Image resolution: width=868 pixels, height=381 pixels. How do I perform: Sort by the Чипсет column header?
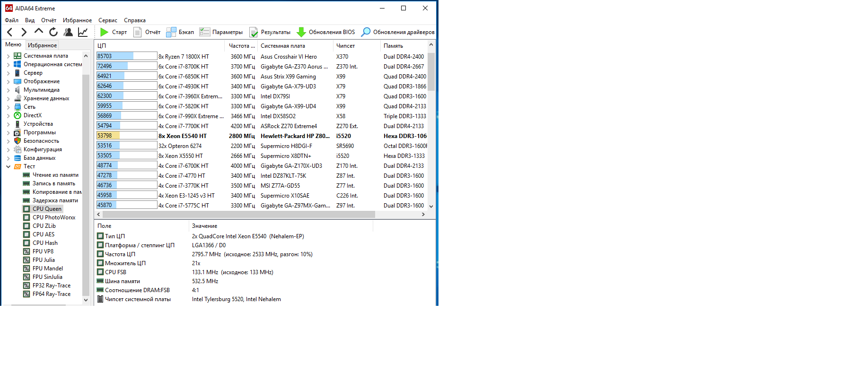coord(357,46)
